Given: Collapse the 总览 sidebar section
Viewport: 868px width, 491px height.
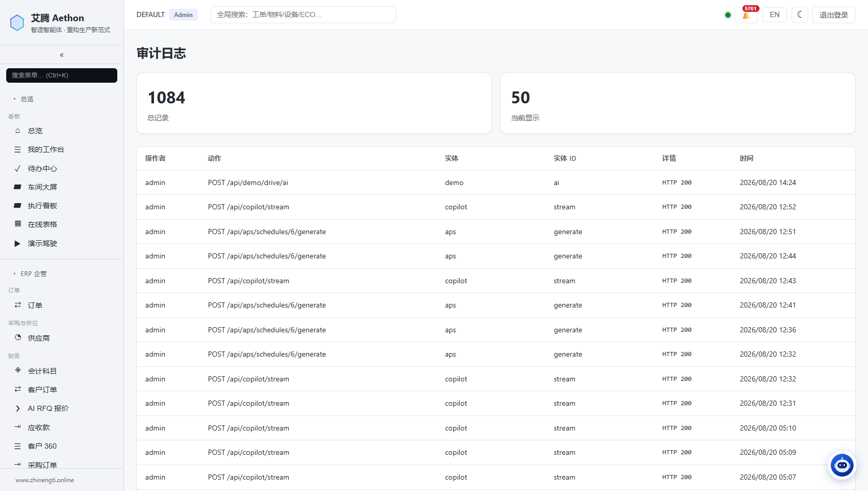Looking at the screenshot, I should (x=23, y=99).
